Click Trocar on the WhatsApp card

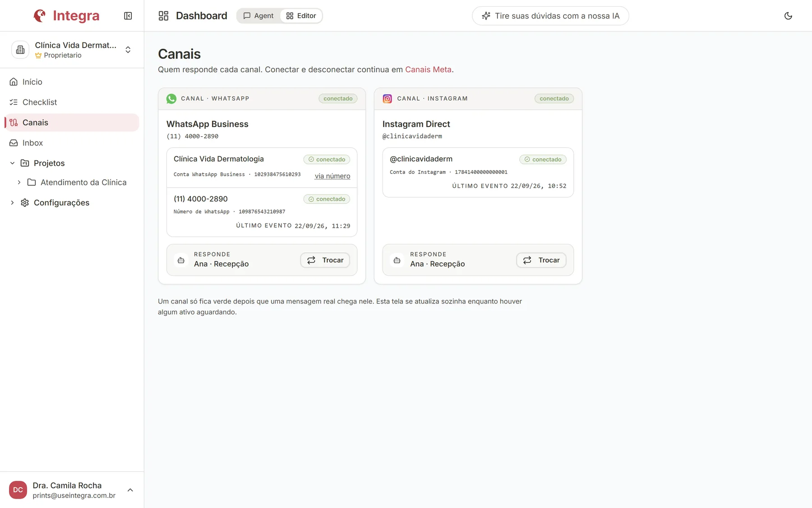(325, 260)
